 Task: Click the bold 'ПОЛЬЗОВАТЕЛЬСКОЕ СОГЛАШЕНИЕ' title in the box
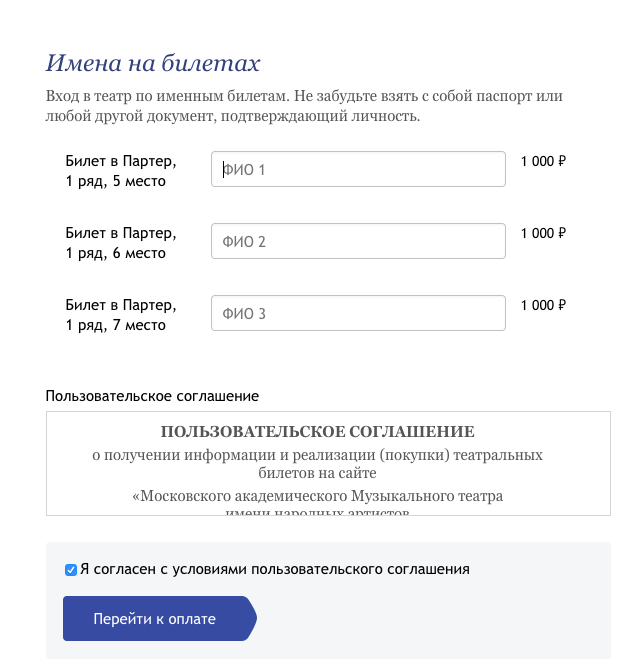click(x=318, y=432)
